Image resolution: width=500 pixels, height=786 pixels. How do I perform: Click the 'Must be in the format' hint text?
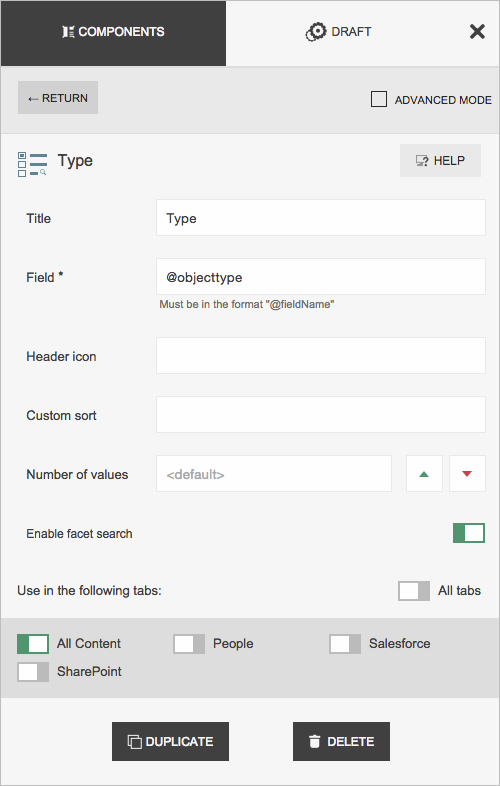247,304
